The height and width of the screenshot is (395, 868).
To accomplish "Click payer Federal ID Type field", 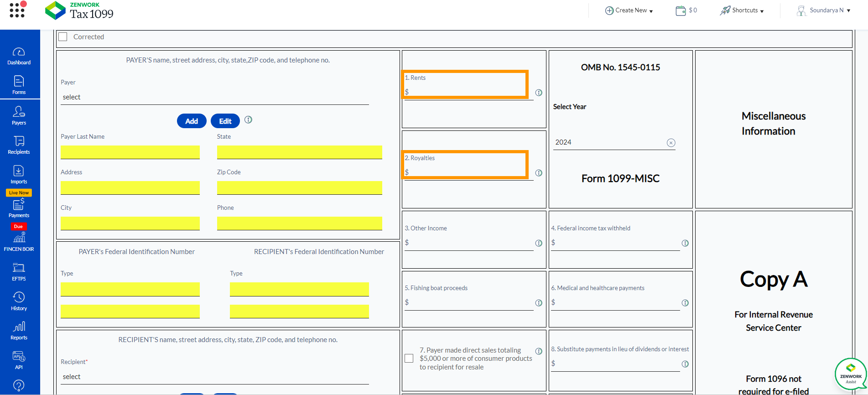I will 130,289.
